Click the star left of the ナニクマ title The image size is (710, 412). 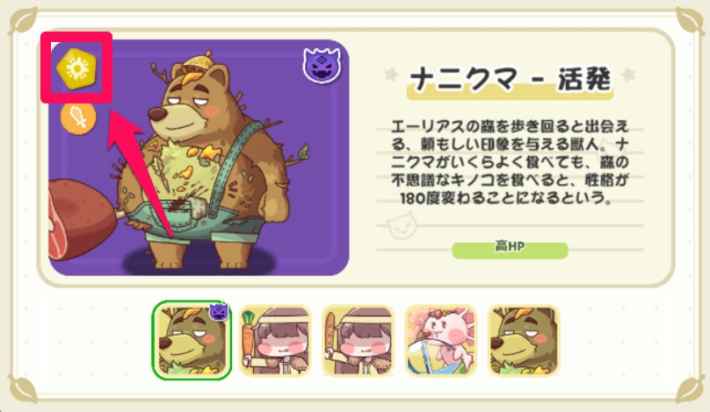click(392, 74)
